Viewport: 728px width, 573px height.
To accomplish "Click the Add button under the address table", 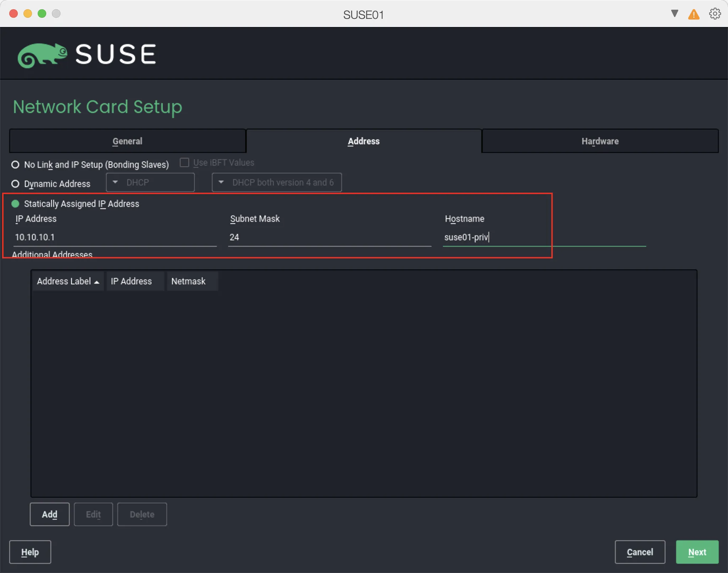I will 49,514.
